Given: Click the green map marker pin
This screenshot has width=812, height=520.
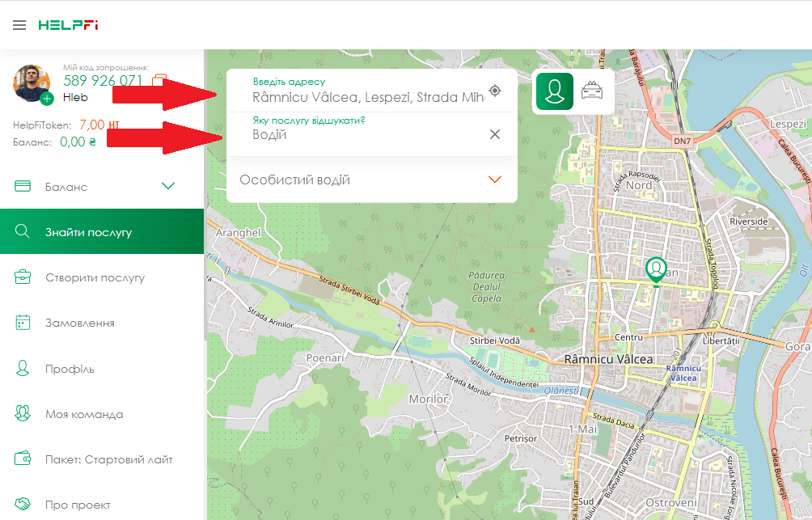Looking at the screenshot, I should pyautogui.click(x=656, y=270).
